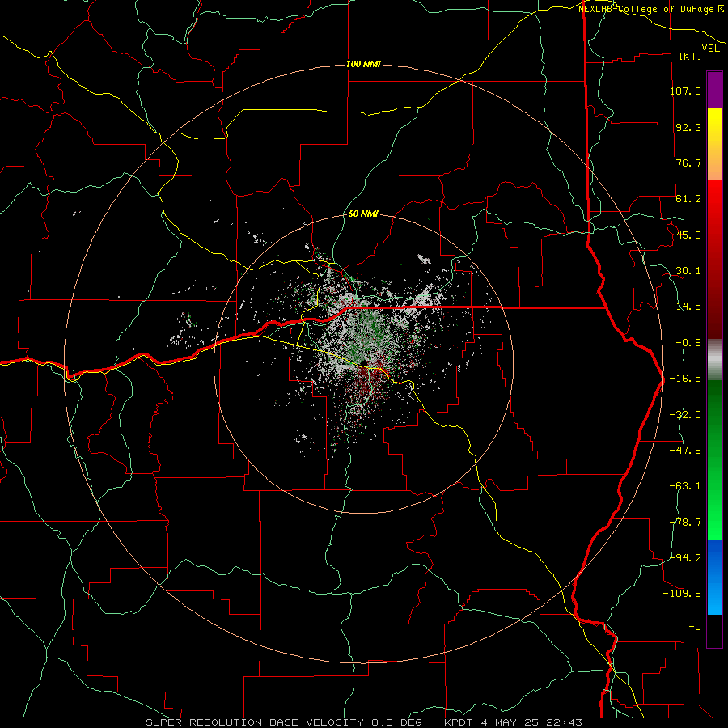Click the purple segment of the color bar
728x728 pixels.
(714, 91)
